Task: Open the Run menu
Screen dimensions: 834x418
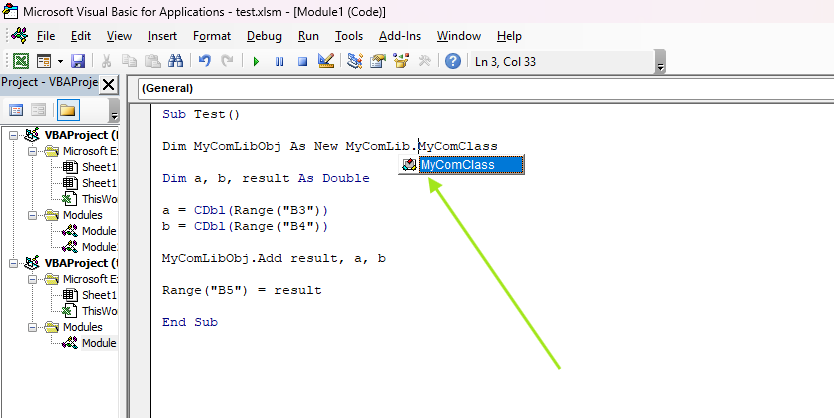Action: coord(308,36)
